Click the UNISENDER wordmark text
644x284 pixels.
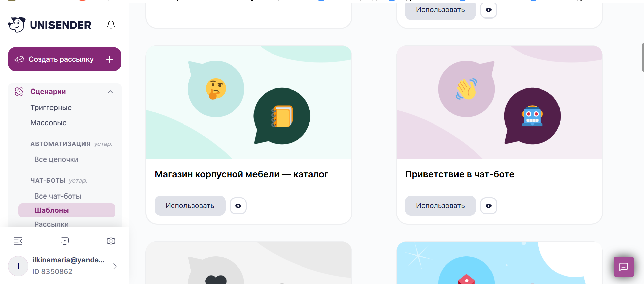tap(61, 25)
